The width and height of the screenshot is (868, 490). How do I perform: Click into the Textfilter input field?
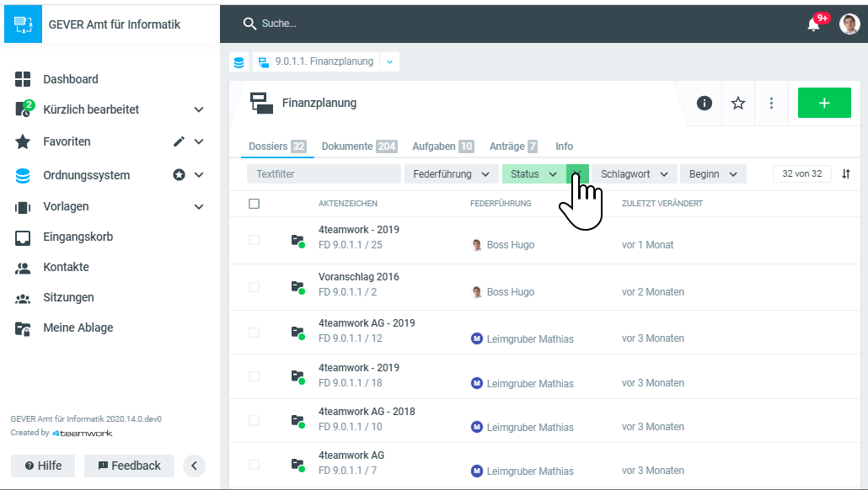click(x=324, y=174)
